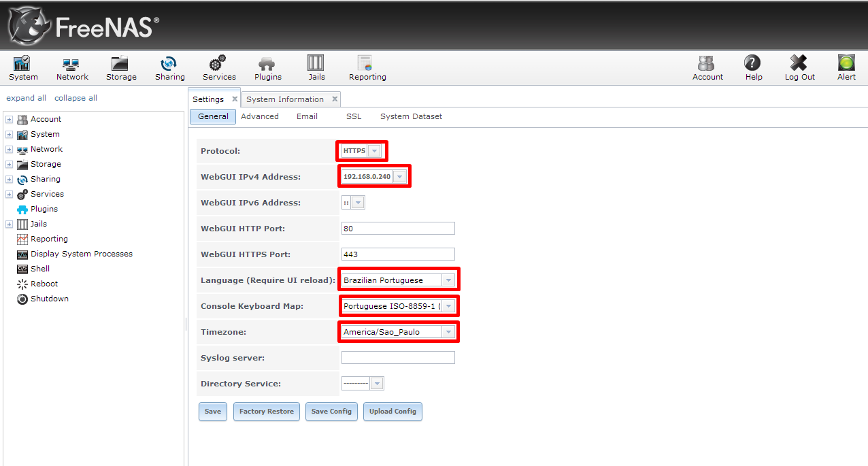Expand the Account tree node
This screenshot has width=868, height=466.
click(10, 120)
